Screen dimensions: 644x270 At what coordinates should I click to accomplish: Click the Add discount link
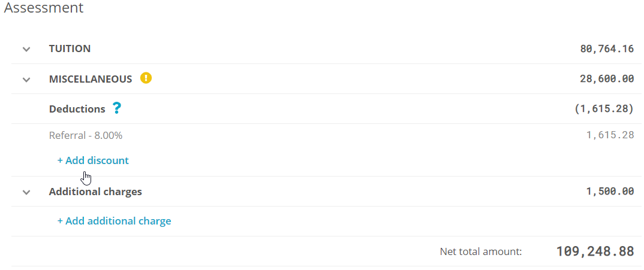coord(93,160)
